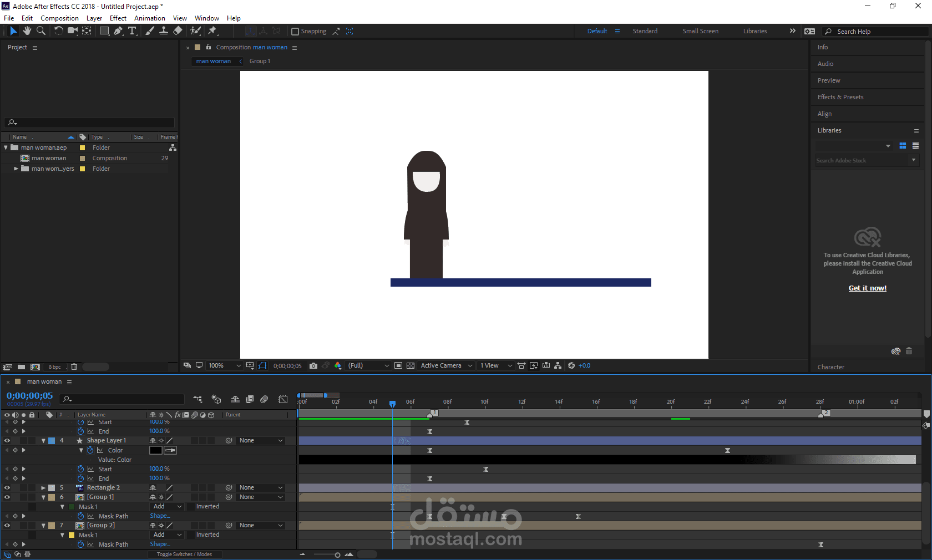This screenshot has height=560, width=932.
Task: Collapse Shape Layer 1 twirl arrow
Action: click(x=43, y=441)
